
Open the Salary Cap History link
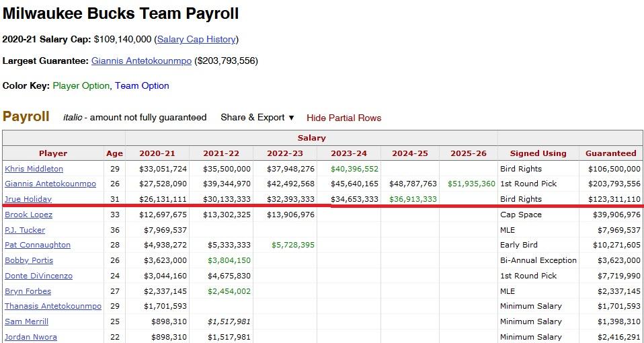(x=196, y=40)
